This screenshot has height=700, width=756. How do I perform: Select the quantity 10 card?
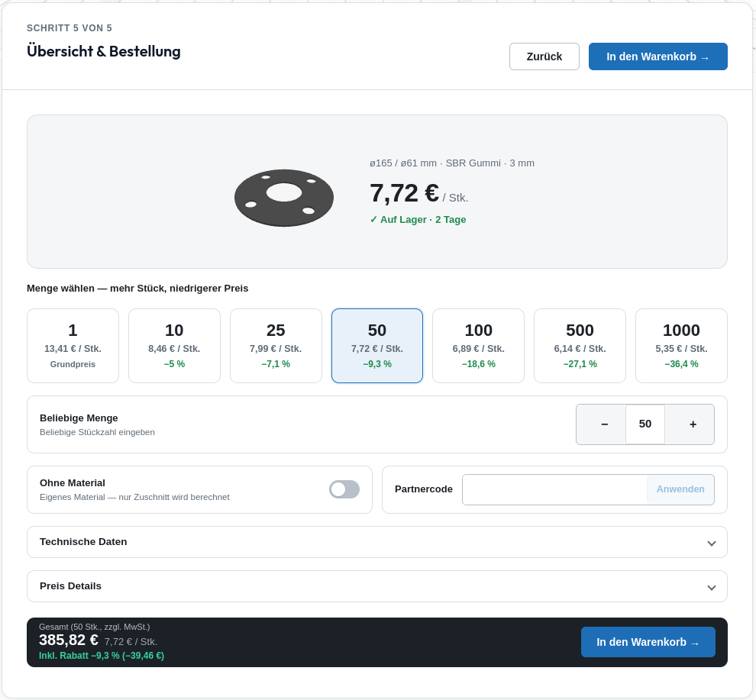175,346
